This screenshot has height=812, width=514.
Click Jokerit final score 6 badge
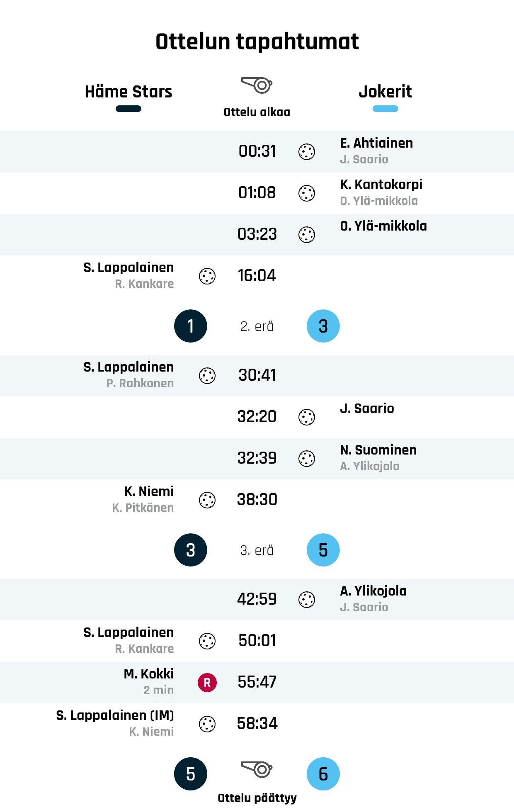point(323,774)
